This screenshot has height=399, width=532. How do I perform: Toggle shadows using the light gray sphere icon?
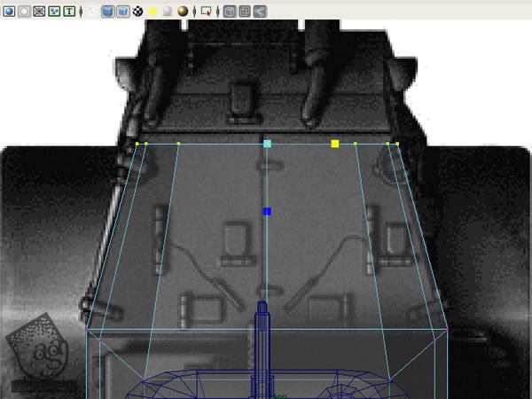pyautogui.click(x=168, y=11)
